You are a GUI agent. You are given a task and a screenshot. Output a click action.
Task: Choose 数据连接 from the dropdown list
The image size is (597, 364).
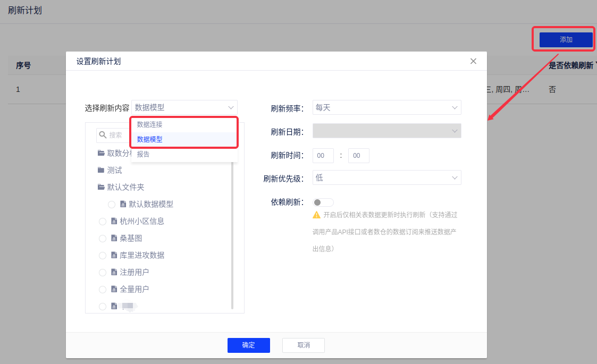tap(150, 124)
